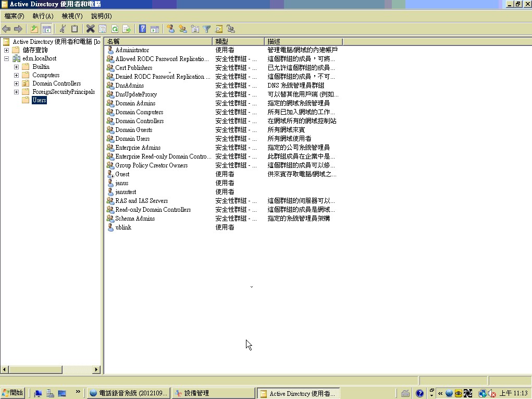Click the Back arrow toolbar icon

pyautogui.click(x=7, y=29)
